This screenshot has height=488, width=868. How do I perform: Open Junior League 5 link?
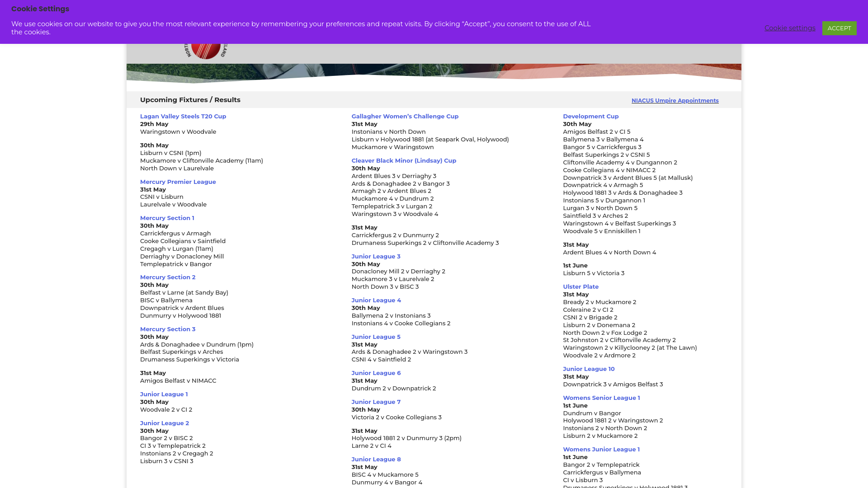coord(376,337)
